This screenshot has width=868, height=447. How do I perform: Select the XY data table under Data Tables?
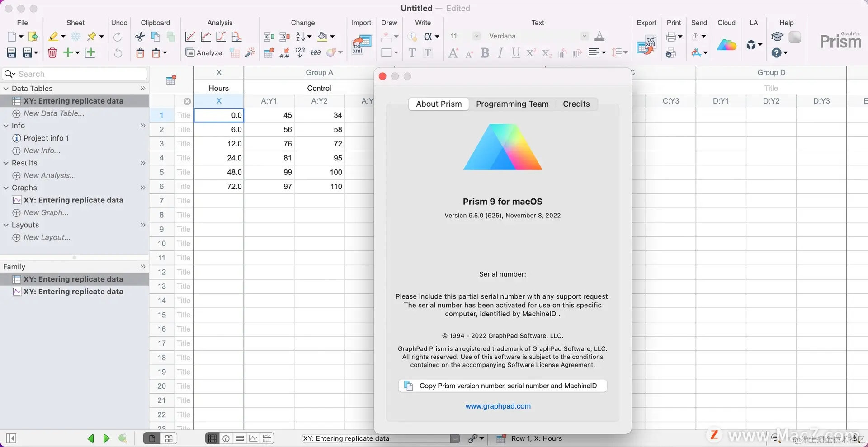click(x=73, y=101)
